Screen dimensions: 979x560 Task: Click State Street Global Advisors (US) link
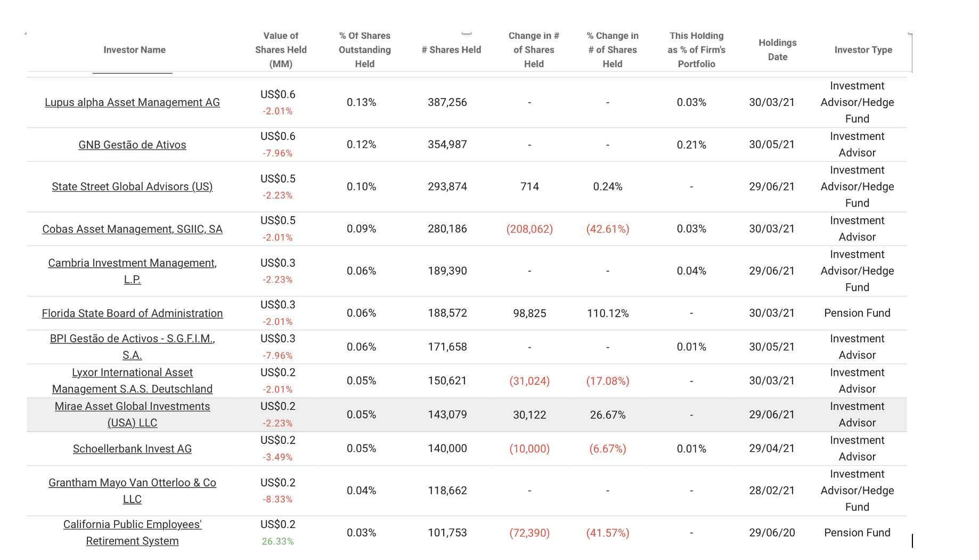pyautogui.click(x=132, y=187)
